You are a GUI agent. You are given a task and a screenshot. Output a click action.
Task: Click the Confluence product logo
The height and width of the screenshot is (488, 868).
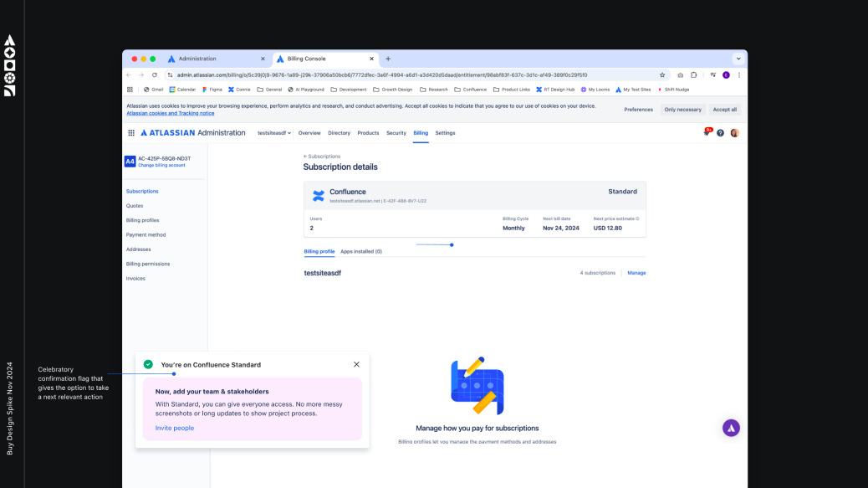point(319,196)
